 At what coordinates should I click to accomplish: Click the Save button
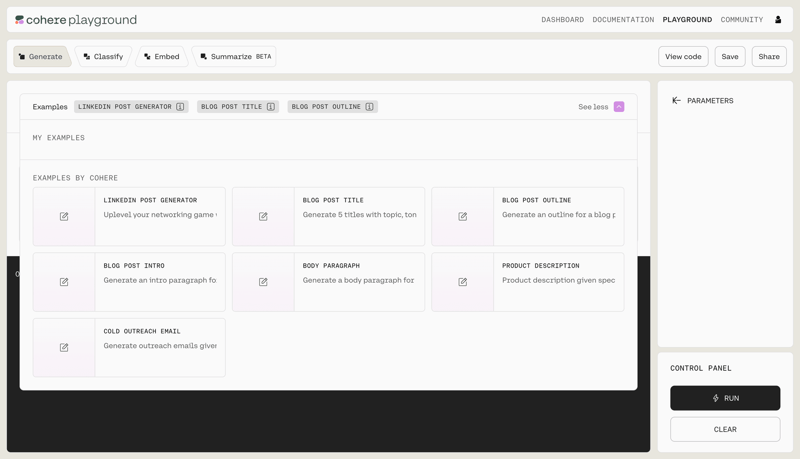pos(730,57)
